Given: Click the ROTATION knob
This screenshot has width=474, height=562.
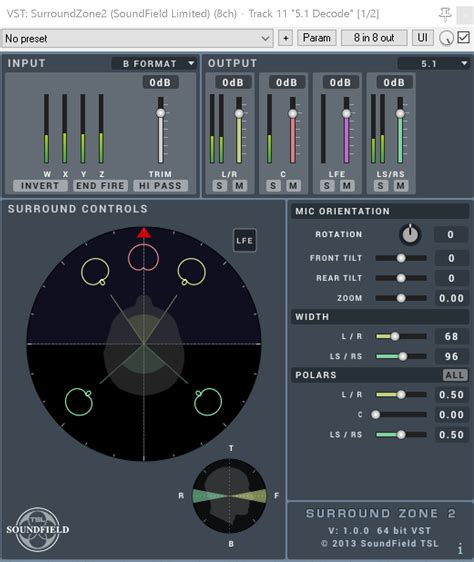Looking at the screenshot, I should coord(410,235).
